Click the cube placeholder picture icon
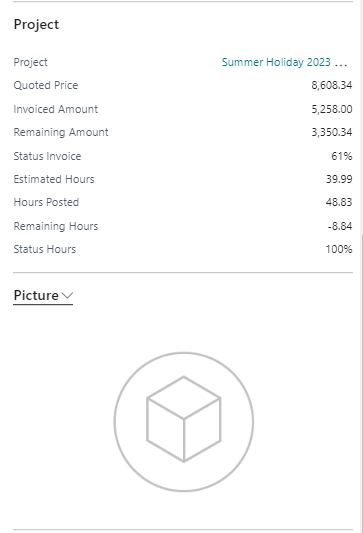The height and width of the screenshot is (533, 363). pos(184,419)
